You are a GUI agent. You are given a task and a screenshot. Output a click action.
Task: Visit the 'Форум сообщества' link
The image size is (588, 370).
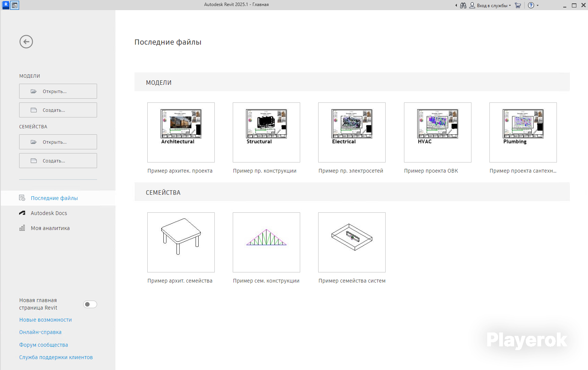pos(43,345)
